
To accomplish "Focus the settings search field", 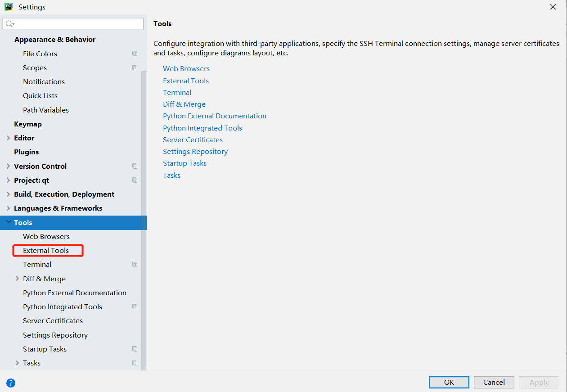I will [73, 24].
